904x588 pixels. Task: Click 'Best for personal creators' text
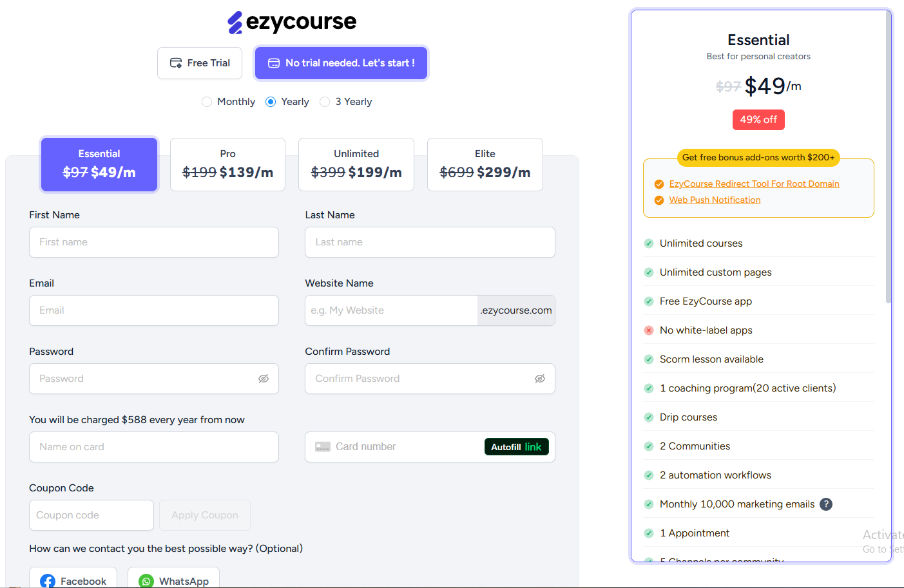pos(758,57)
